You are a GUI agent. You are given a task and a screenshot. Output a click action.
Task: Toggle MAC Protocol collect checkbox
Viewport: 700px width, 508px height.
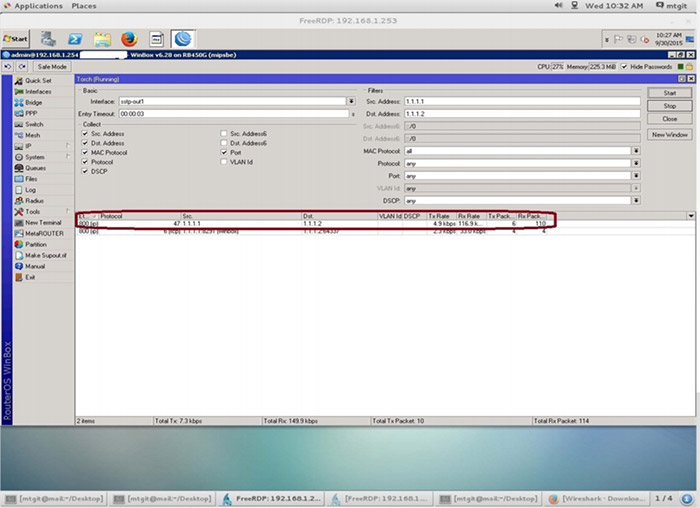pos(85,152)
